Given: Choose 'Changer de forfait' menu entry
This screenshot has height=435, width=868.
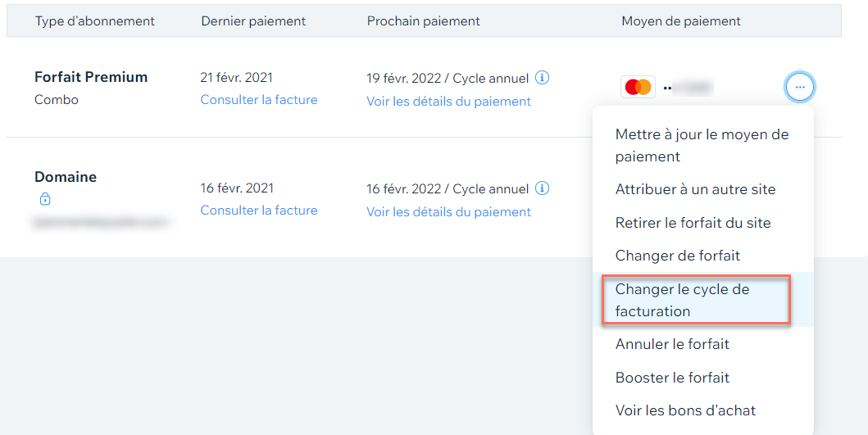Looking at the screenshot, I should (677, 256).
